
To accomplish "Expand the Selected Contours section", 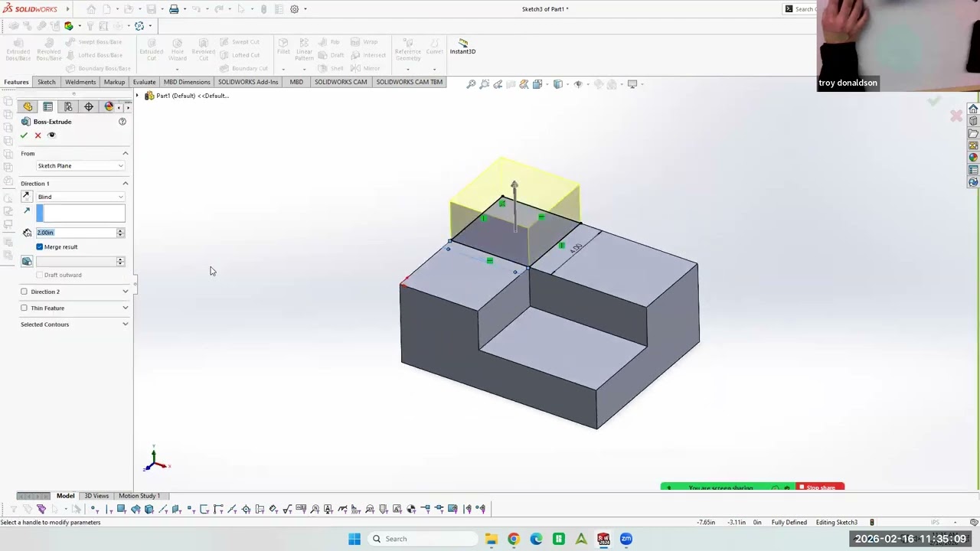I will [126, 324].
